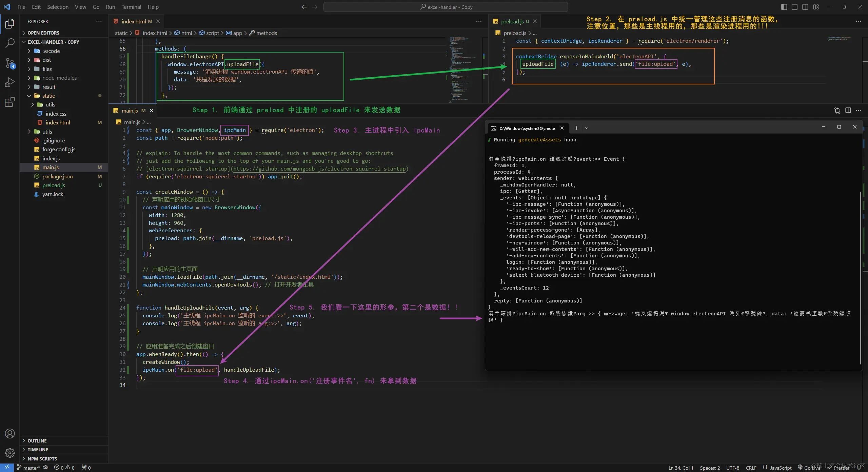Open the Search view in activity bar
The width and height of the screenshot is (868, 472).
pyautogui.click(x=10, y=43)
